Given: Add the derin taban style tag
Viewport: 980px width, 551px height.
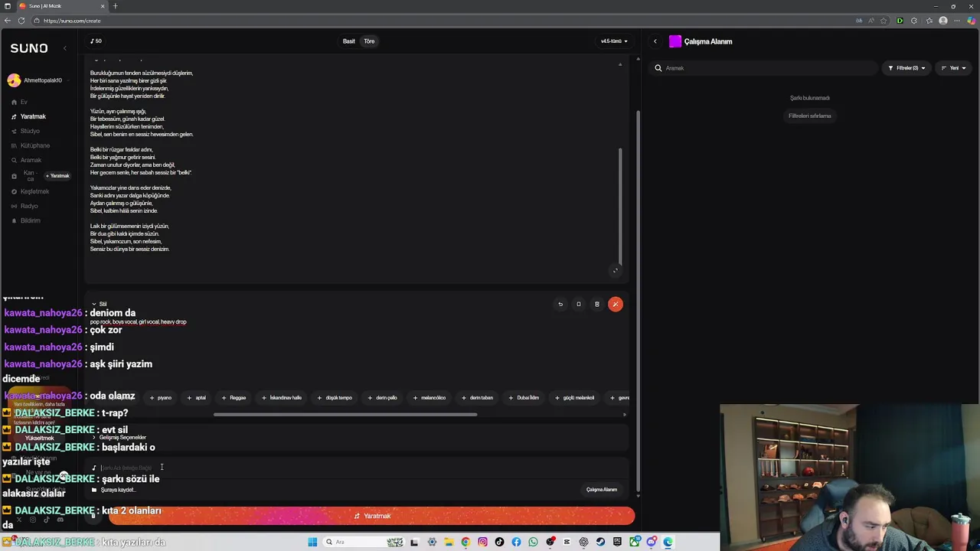Looking at the screenshot, I should click(x=477, y=398).
